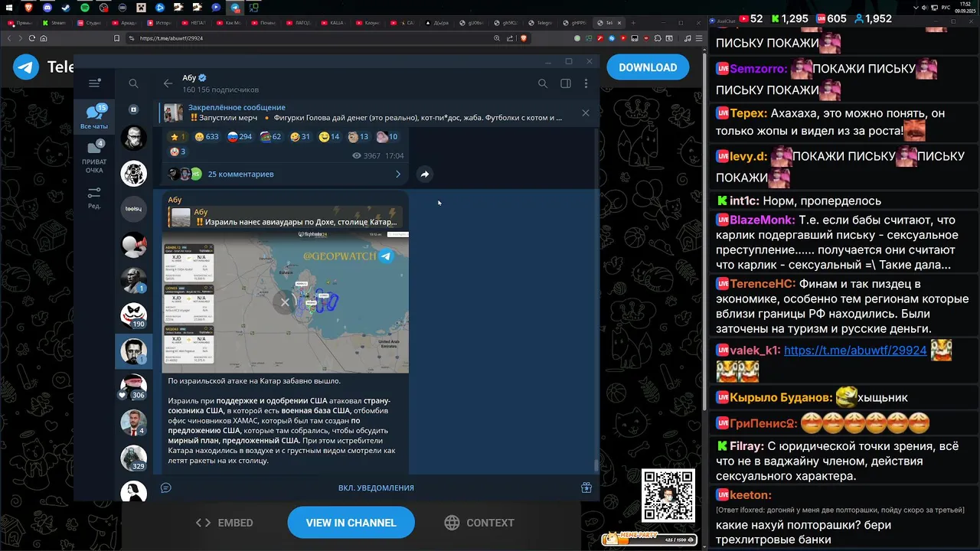The height and width of the screenshot is (551, 980).
Task: Click the comment bubble icon at bottom left
Action: tap(166, 487)
